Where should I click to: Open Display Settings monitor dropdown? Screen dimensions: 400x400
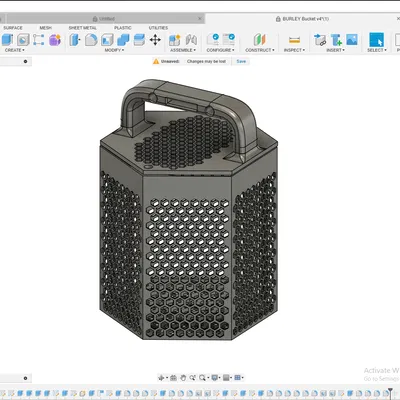pos(215,378)
